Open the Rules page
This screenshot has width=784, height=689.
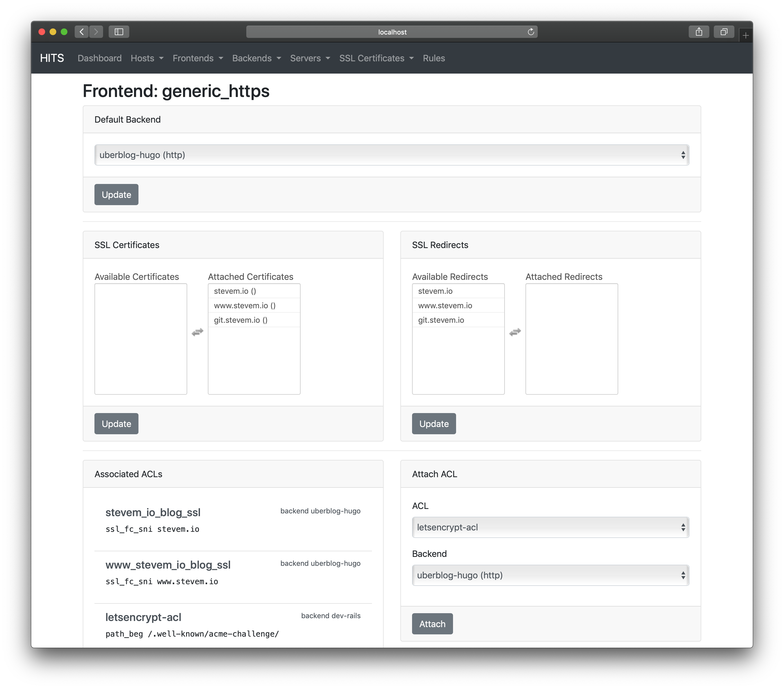pyautogui.click(x=434, y=58)
